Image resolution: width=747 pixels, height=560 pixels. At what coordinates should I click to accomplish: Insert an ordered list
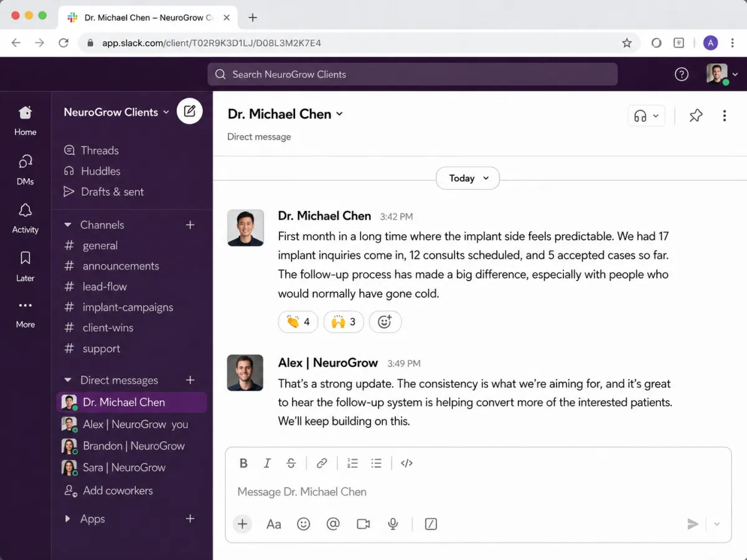tap(352, 463)
